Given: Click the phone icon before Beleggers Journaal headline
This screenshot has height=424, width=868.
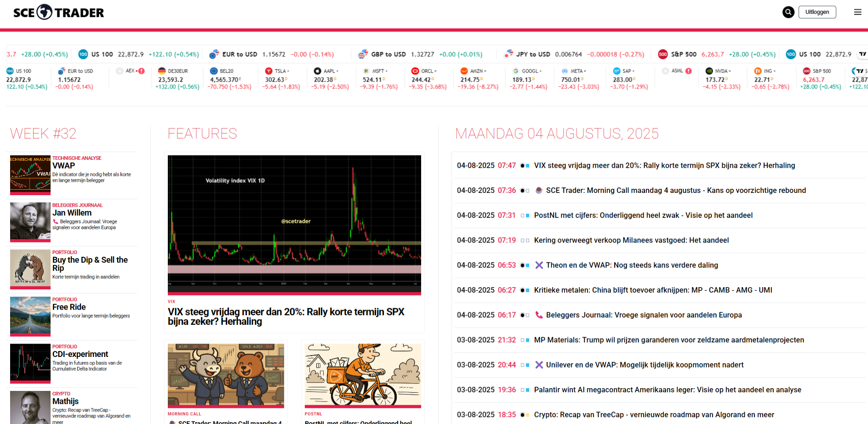Looking at the screenshot, I should click(539, 315).
